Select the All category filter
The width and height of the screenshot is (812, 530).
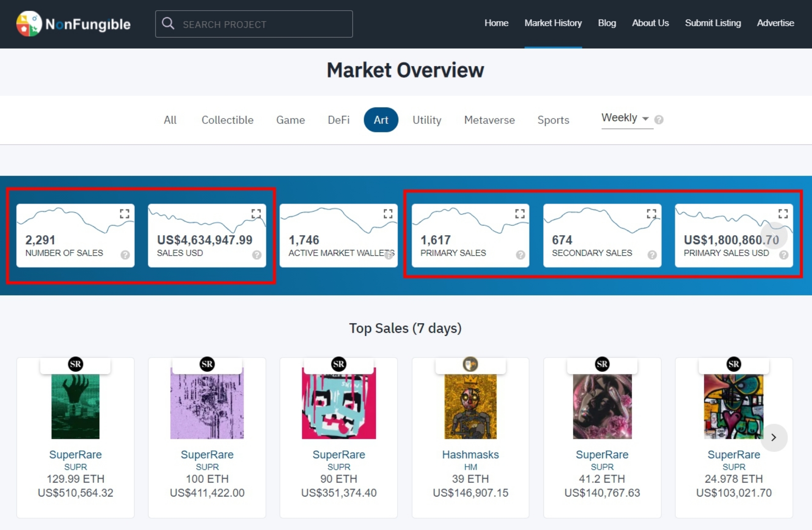[170, 120]
